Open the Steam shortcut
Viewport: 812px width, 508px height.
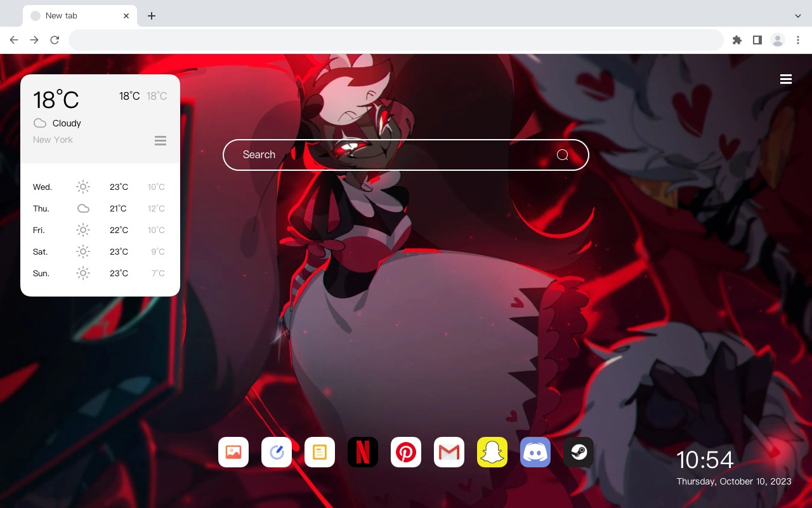coord(579,452)
